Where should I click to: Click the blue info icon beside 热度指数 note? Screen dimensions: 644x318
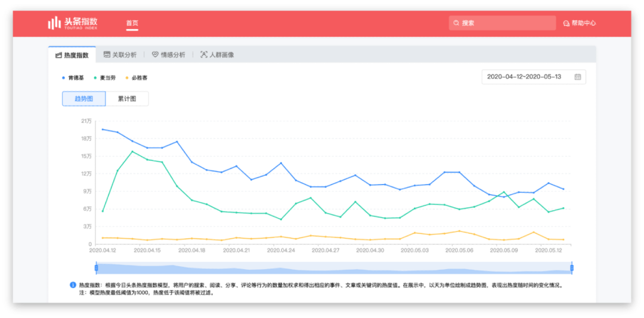tap(73, 284)
